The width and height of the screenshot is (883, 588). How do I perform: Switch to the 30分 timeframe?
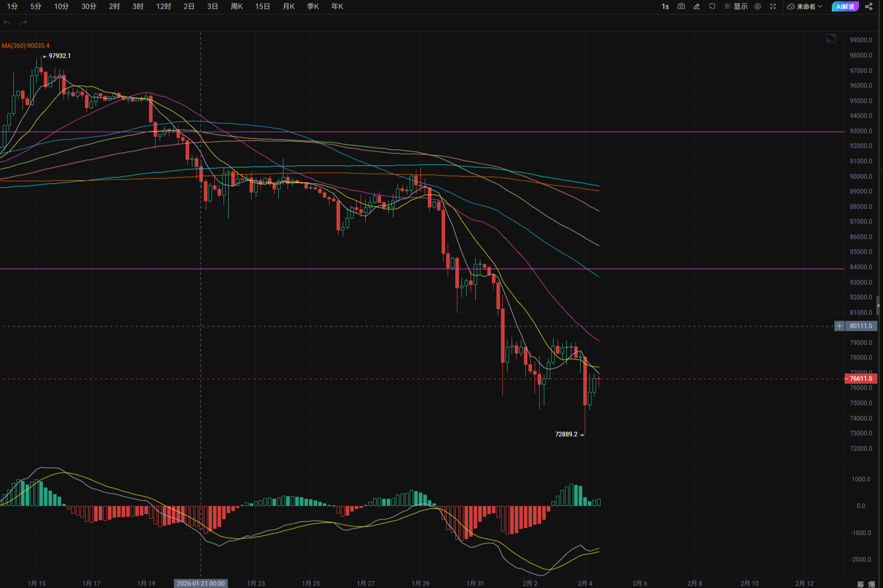tap(89, 7)
